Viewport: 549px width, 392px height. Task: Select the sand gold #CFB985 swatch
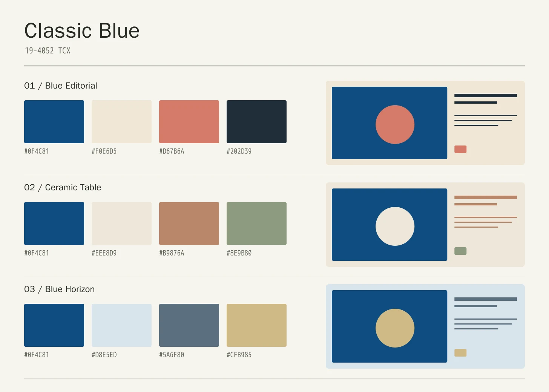(256, 325)
